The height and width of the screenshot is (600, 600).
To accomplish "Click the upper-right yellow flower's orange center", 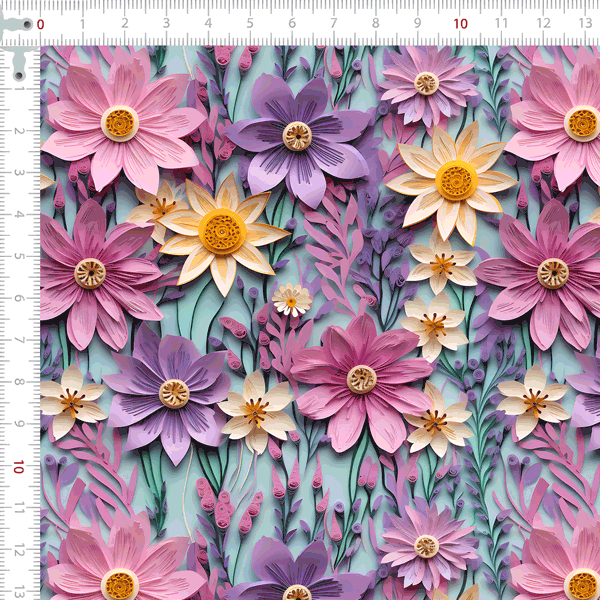I will click(x=456, y=181).
